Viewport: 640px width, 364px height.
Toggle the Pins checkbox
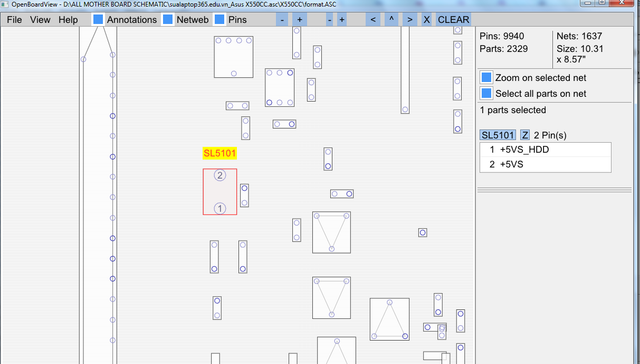220,20
